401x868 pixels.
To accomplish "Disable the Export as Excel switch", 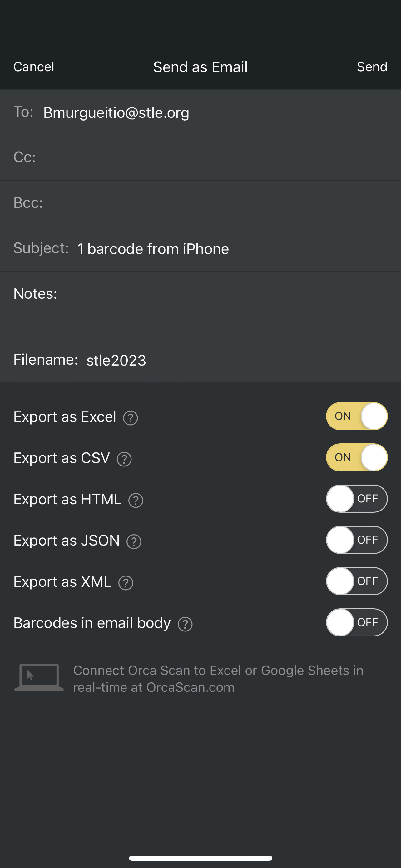I will tap(357, 416).
